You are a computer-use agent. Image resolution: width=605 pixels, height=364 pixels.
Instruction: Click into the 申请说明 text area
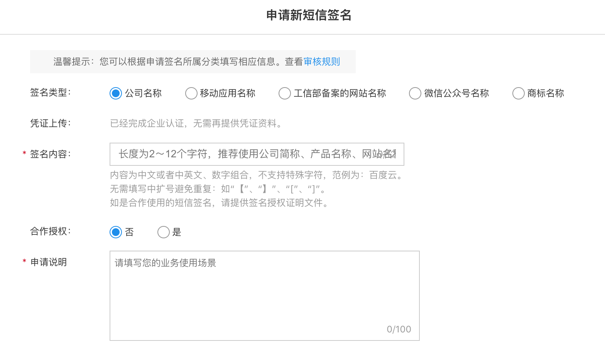(x=265, y=296)
